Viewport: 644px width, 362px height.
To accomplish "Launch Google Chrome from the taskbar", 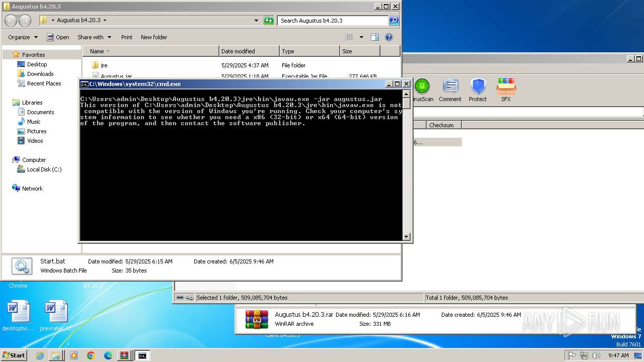I will [91, 355].
